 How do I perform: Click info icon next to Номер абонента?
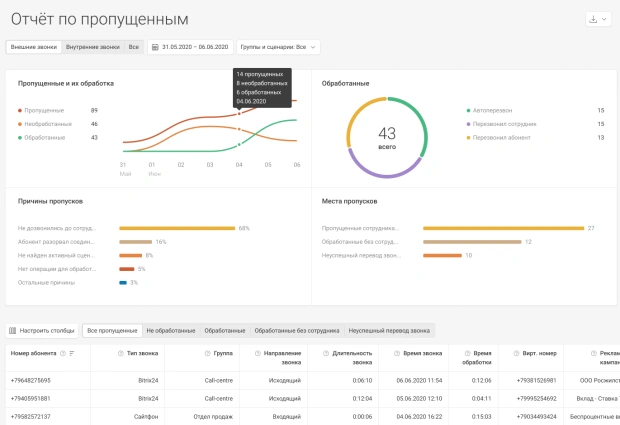pos(62,353)
